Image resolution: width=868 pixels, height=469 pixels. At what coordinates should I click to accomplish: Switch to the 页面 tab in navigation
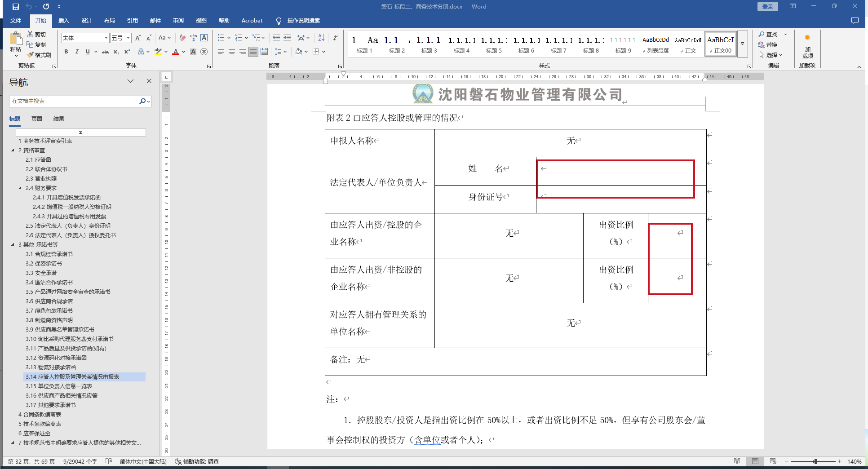(37, 119)
